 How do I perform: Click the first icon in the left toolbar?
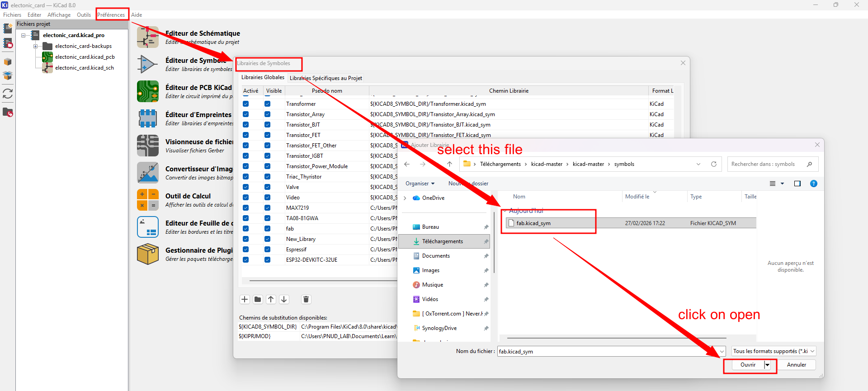8,28
